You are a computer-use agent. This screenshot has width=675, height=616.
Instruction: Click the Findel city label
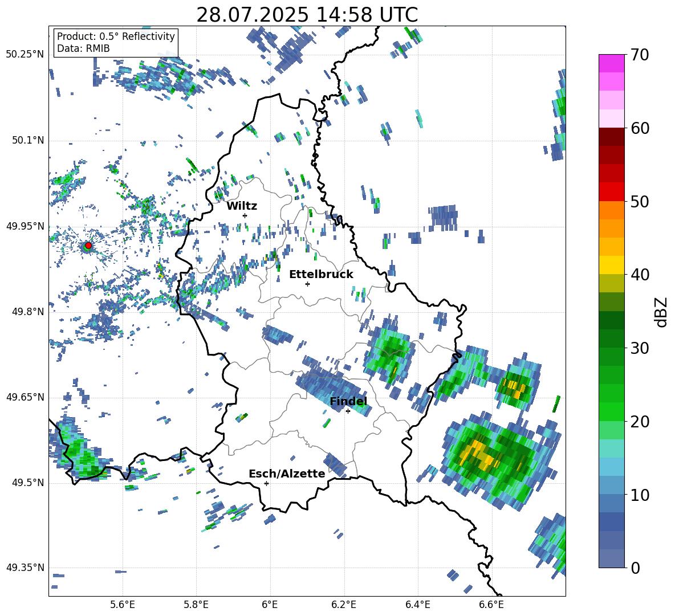[348, 401]
